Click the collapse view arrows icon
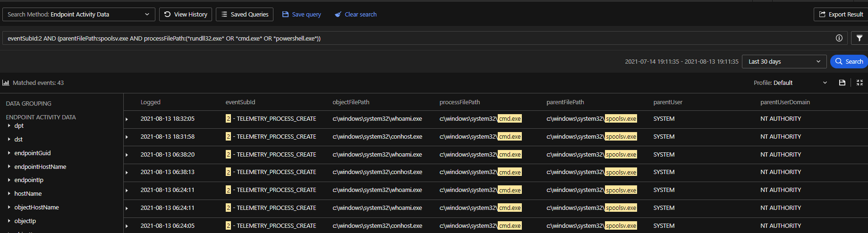Viewport: 868px width, 233px height. 859,83
